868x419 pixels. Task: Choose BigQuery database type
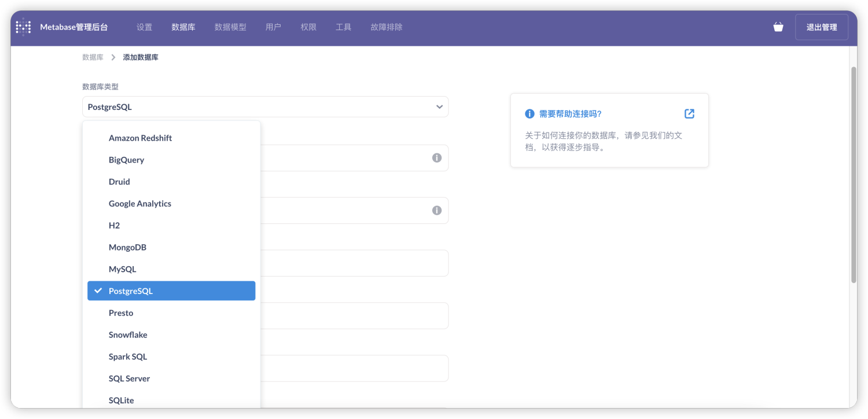click(171, 160)
